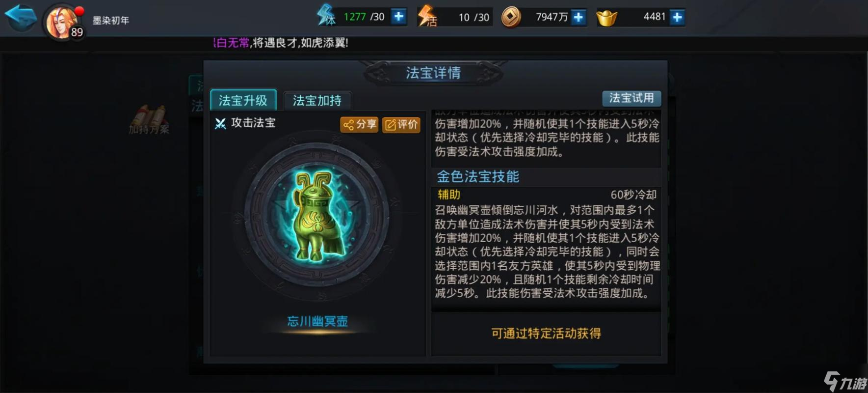Add stamina with the plus next to 1277/30
Image resolution: width=868 pixels, height=393 pixels.
(x=399, y=17)
